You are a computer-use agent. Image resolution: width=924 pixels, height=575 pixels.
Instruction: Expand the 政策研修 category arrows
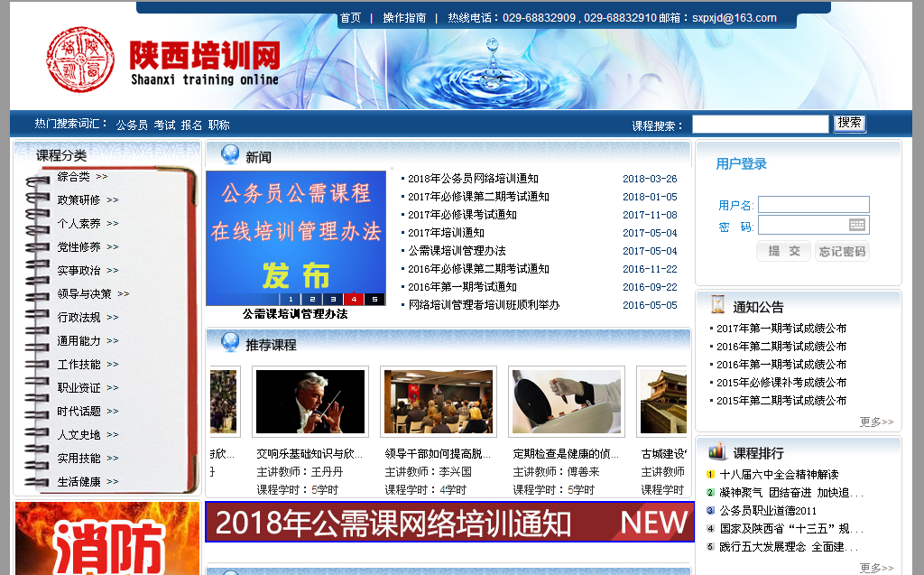[112, 200]
